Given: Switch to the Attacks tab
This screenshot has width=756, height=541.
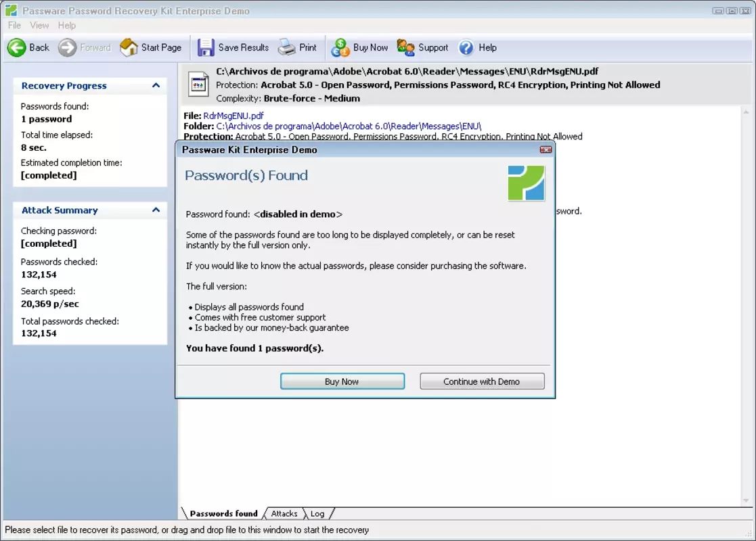Looking at the screenshot, I should [284, 513].
